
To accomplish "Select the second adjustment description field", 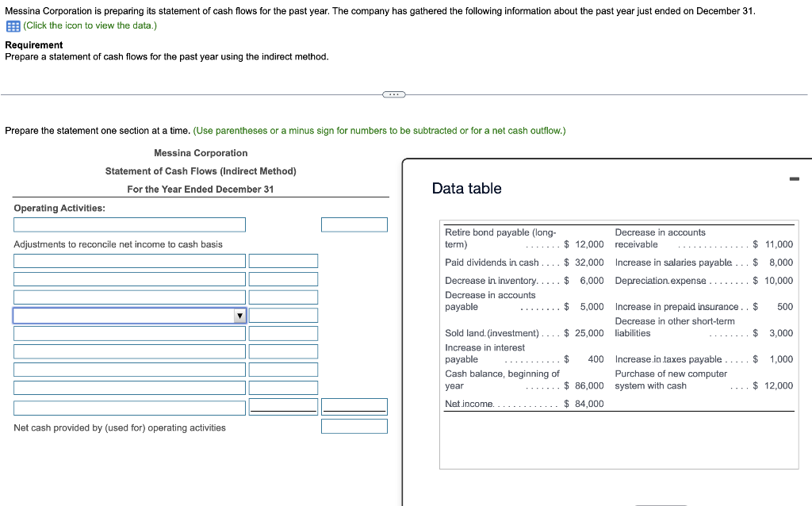I will [x=129, y=279].
